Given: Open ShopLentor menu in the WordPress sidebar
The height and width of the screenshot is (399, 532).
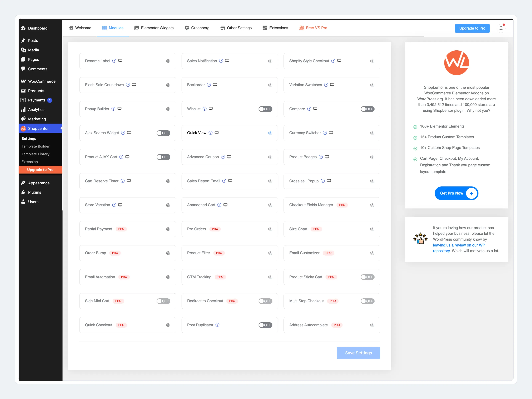Looking at the screenshot, I should [x=38, y=129].
